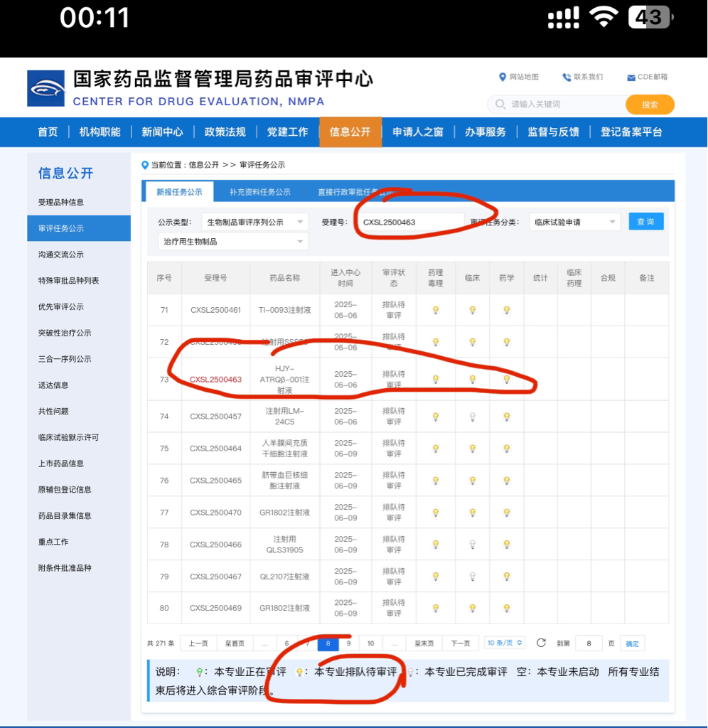Click the 药学 bulb for CXSL2500470

[507, 513]
